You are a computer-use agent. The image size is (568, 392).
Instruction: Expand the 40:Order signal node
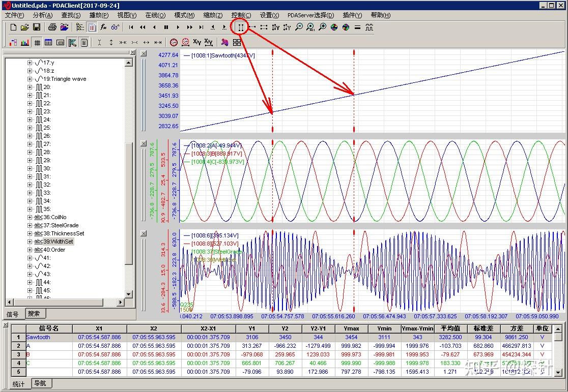point(30,250)
